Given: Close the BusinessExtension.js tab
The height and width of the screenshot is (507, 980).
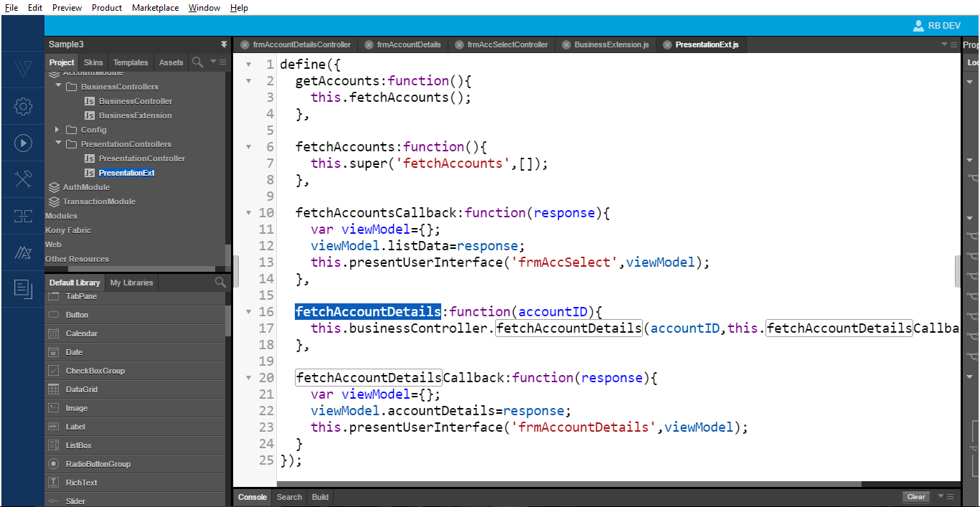Looking at the screenshot, I should point(566,44).
